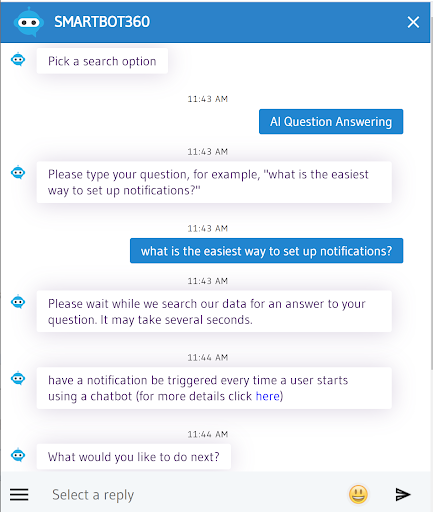Close the SmartBot360 chat window
This screenshot has width=433, height=512.
click(x=413, y=22)
